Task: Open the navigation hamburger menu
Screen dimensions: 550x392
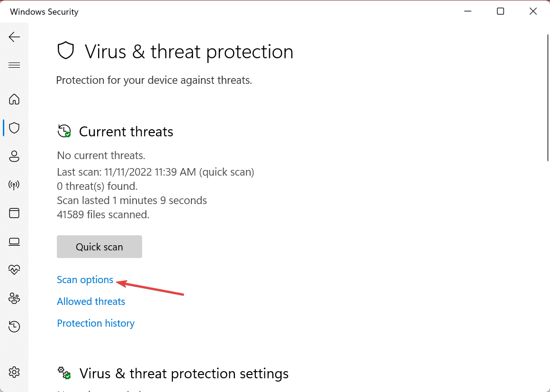Action: (14, 65)
